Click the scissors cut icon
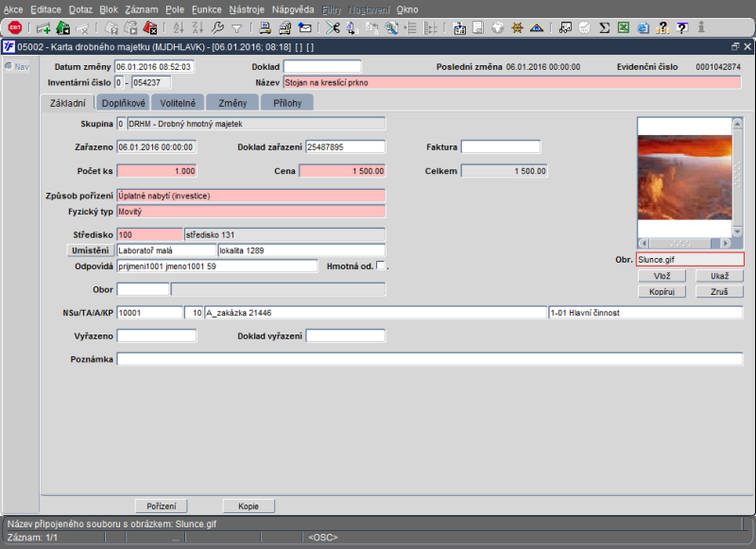 coord(333,28)
